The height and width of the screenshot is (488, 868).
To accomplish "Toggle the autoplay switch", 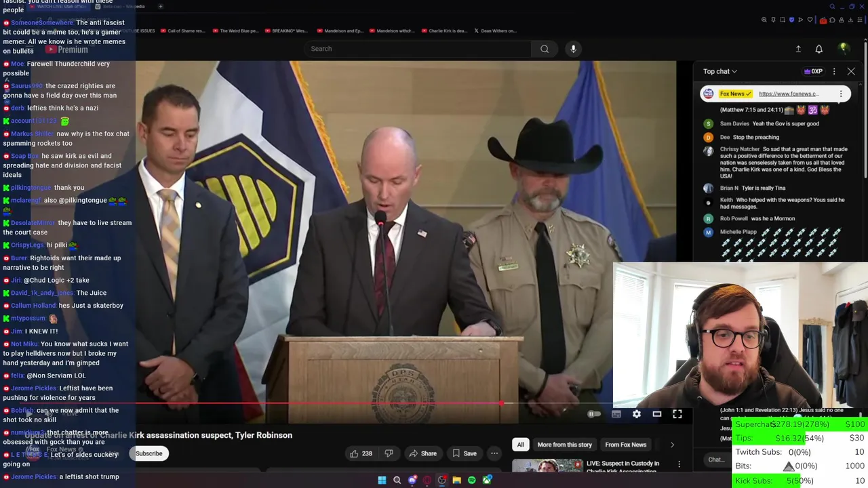I will click(593, 414).
